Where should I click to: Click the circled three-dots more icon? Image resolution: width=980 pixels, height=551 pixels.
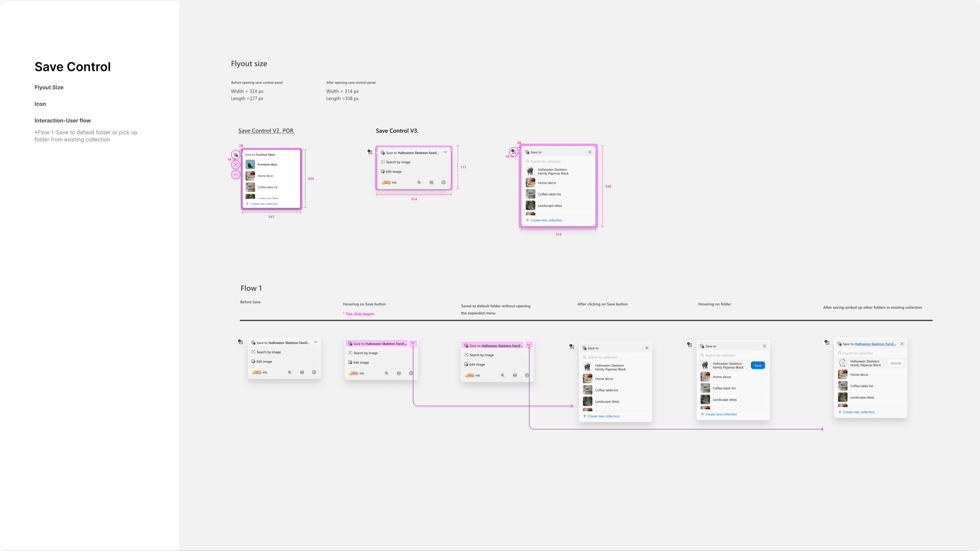[x=236, y=174]
